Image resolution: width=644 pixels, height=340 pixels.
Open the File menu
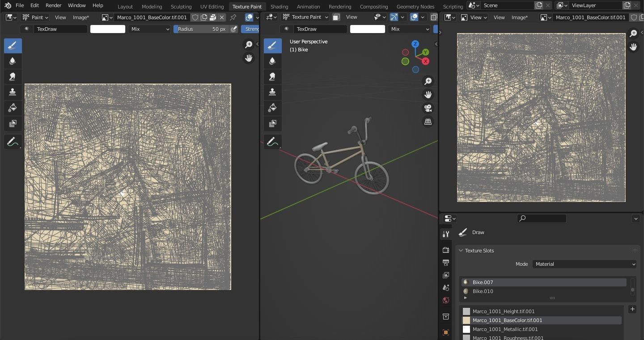(x=20, y=5)
